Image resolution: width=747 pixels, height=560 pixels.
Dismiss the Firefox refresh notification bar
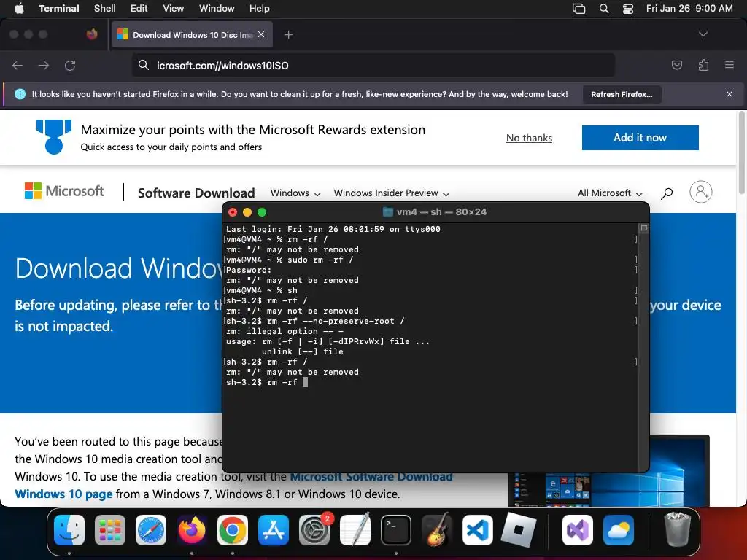(729, 94)
